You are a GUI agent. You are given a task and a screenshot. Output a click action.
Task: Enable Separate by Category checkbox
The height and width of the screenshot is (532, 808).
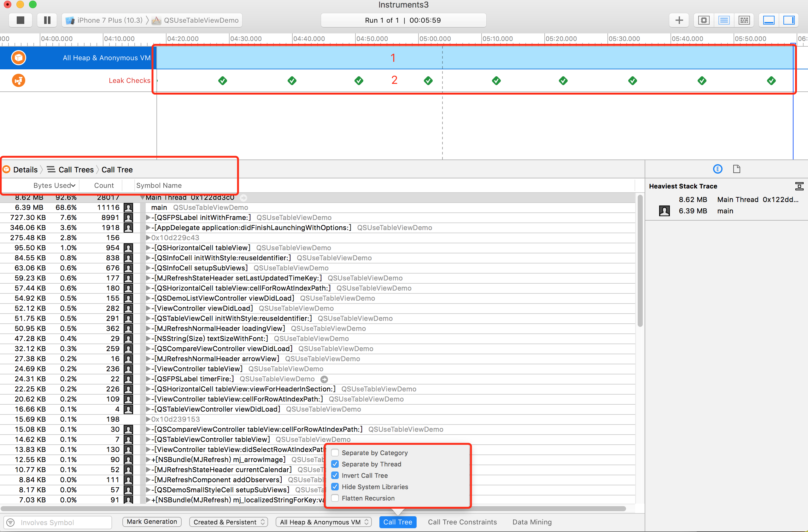point(335,453)
